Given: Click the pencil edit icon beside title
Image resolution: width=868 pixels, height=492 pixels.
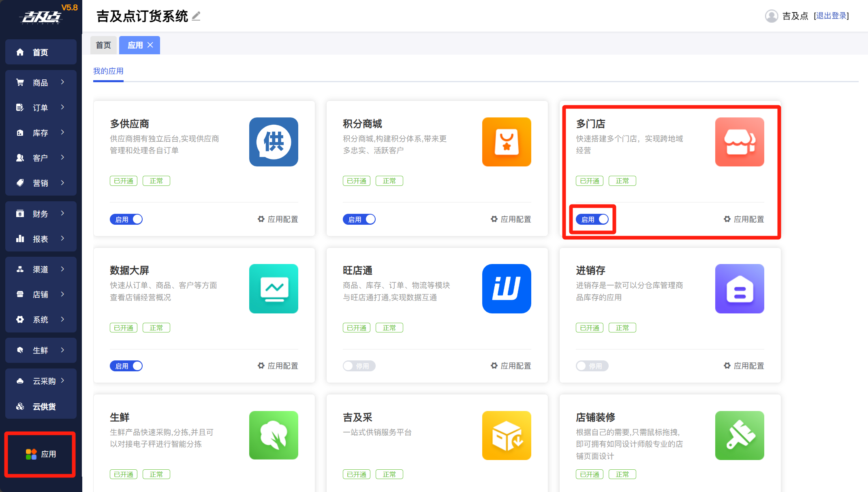Looking at the screenshot, I should point(196,16).
